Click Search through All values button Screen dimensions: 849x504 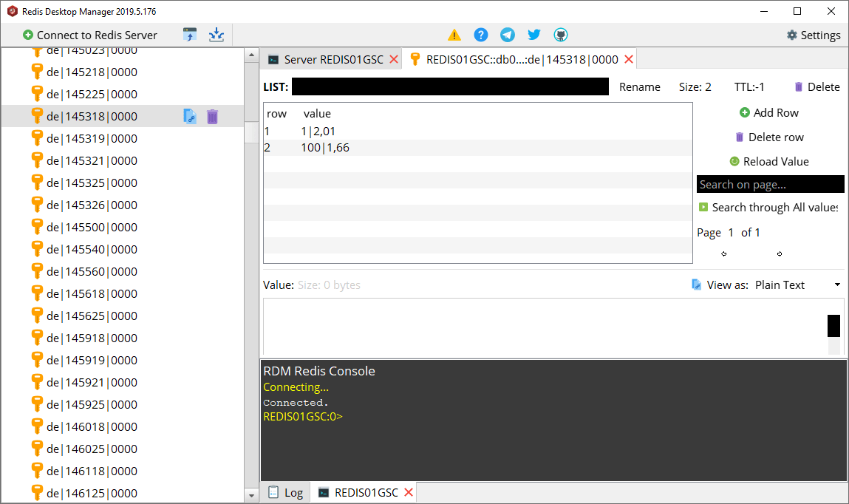click(769, 208)
